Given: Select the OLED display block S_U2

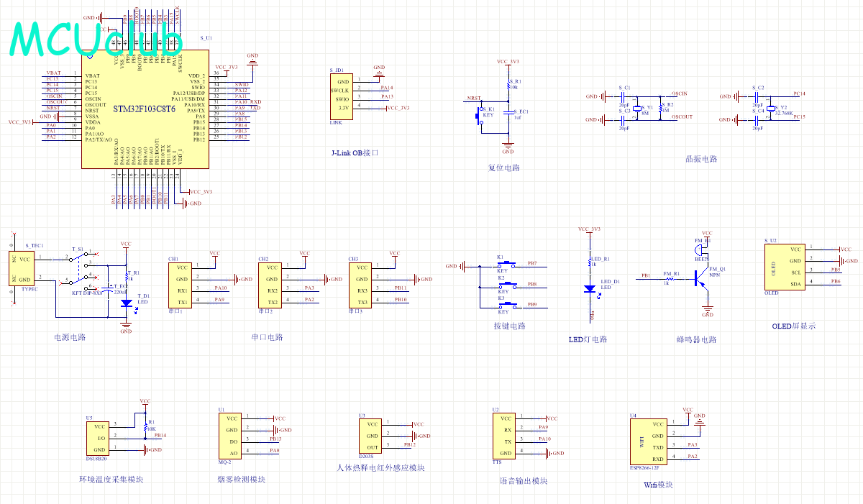Looking at the screenshot, I should [x=784, y=266].
